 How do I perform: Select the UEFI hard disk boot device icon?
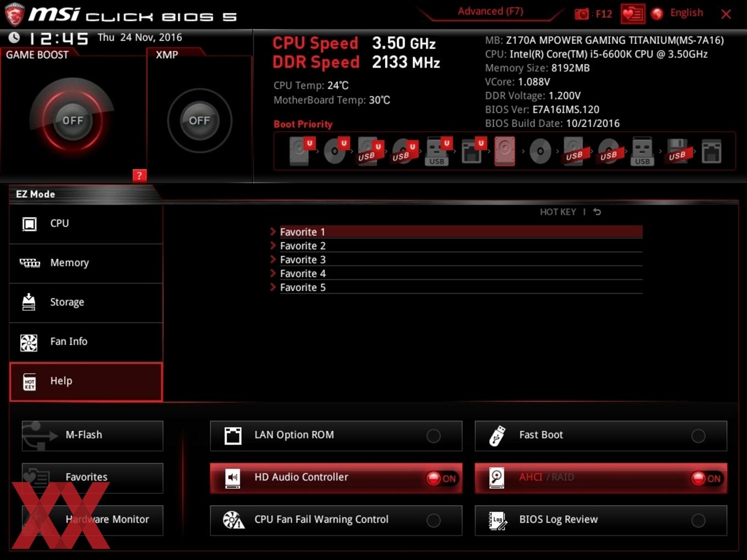coord(300,151)
